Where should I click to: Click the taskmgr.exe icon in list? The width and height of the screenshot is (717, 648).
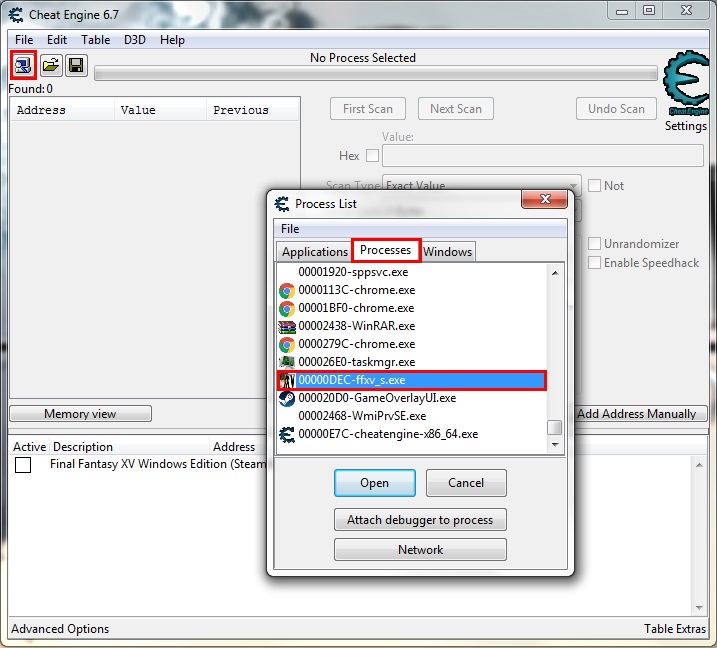(287, 362)
